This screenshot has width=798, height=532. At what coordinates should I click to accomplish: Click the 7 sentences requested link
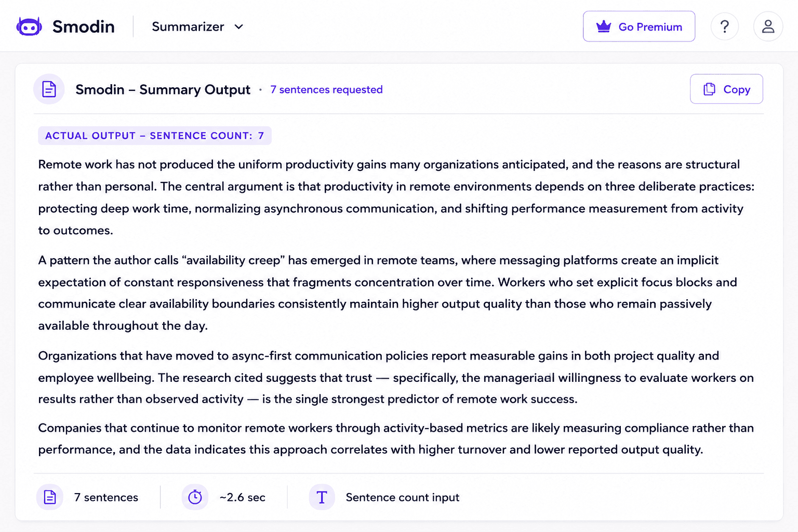click(326, 89)
